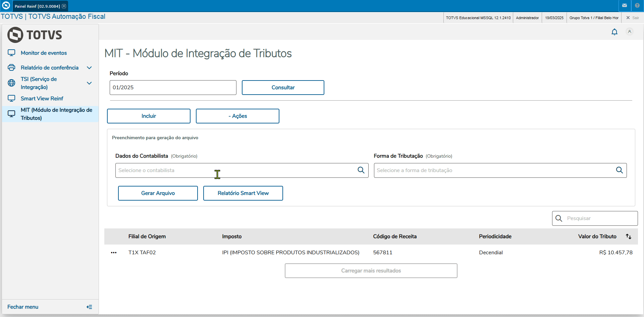Click the magnifier icon in the Pesquisar box
The image size is (644, 317).
coord(559,218)
